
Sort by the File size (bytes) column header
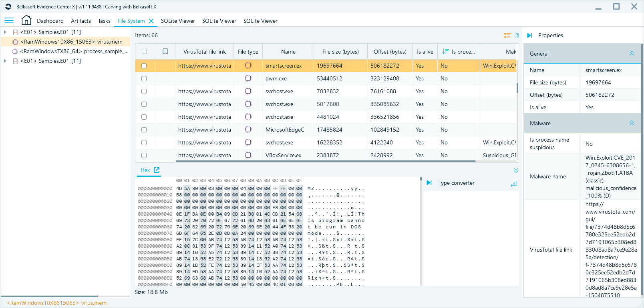coord(340,52)
